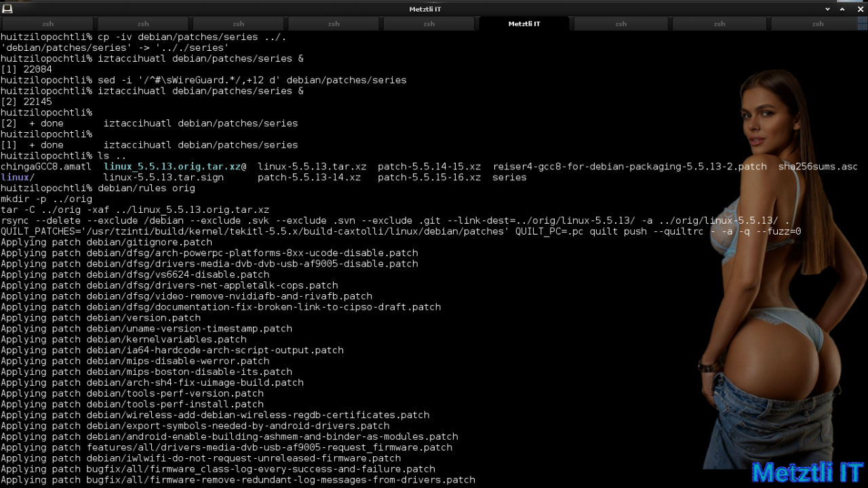Viewport: 868px width, 488px height.
Task: Close the Metztli IT terminal window
Action: click(860, 9)
